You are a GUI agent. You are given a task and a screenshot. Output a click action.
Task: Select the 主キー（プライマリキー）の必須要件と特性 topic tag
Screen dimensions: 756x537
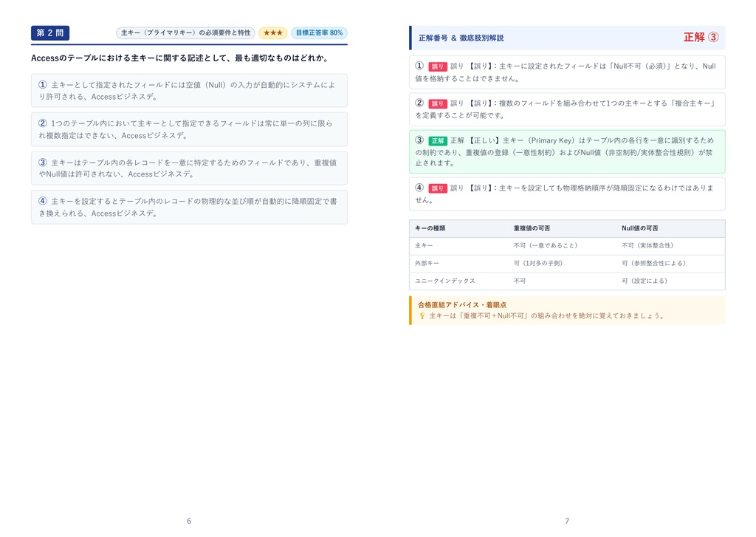tap(185, 33)
